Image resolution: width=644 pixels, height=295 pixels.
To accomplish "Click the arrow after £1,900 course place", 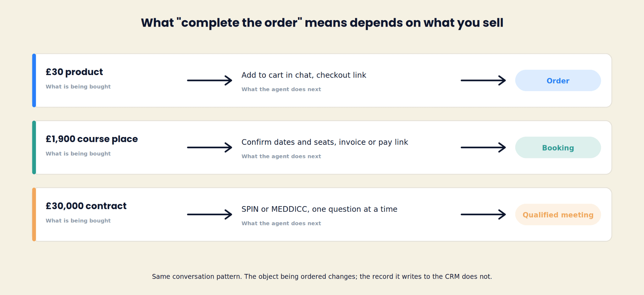I will tap(210, 147).
